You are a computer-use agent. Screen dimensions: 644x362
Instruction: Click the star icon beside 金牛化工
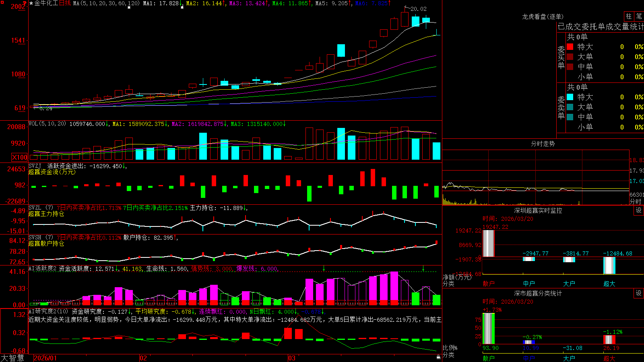point(31,3)
